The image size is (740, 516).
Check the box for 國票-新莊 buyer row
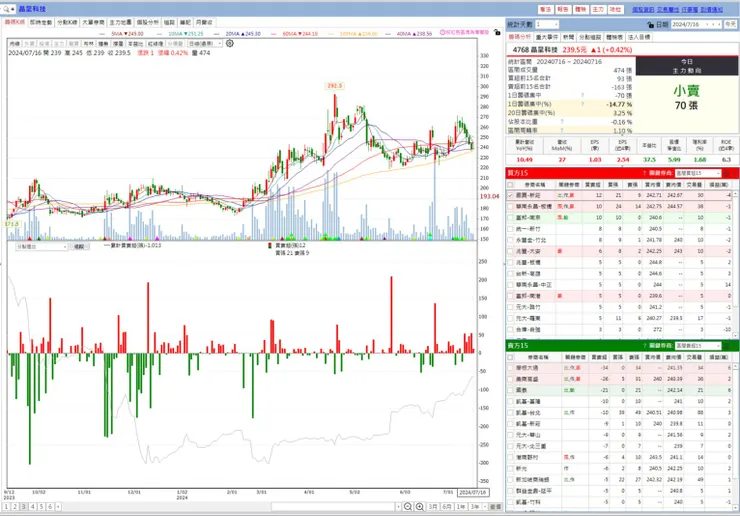(510, 195)
